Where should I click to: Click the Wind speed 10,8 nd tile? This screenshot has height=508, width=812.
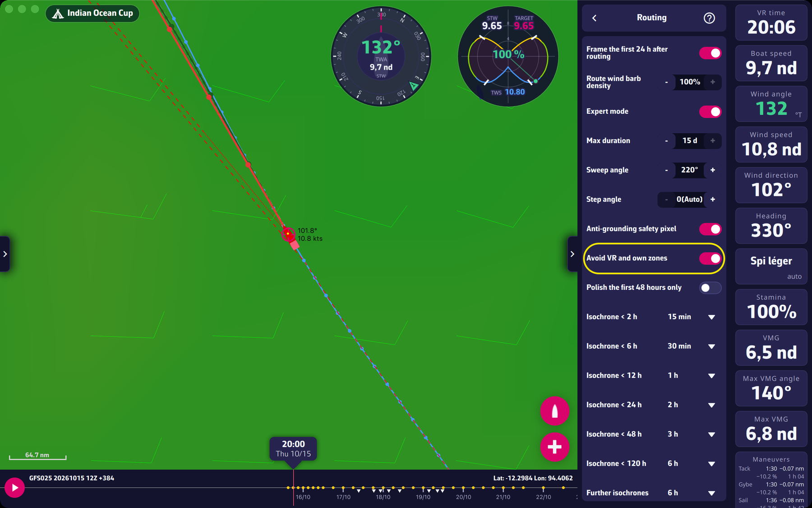tap(771, 144)
